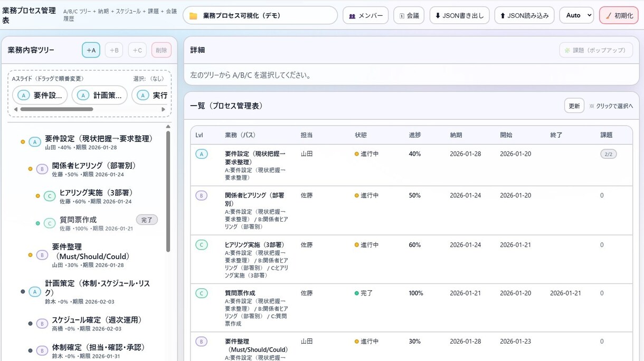Click the +B add button

coord(114,50)
